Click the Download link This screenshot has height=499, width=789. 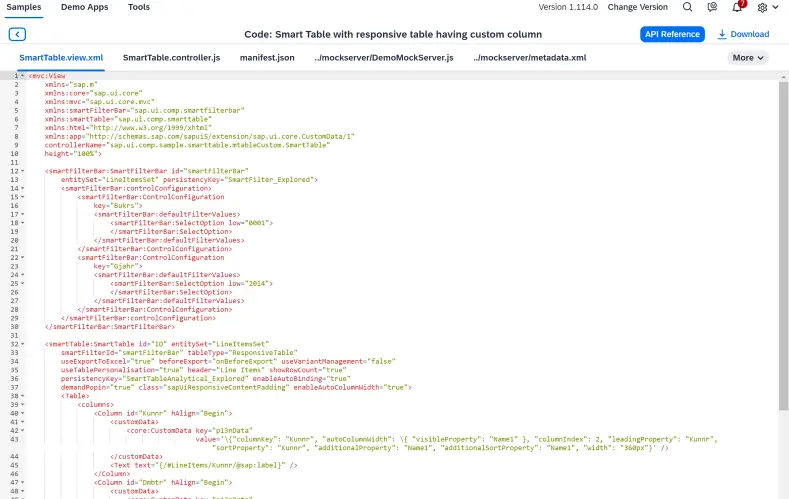click(750, 34)
